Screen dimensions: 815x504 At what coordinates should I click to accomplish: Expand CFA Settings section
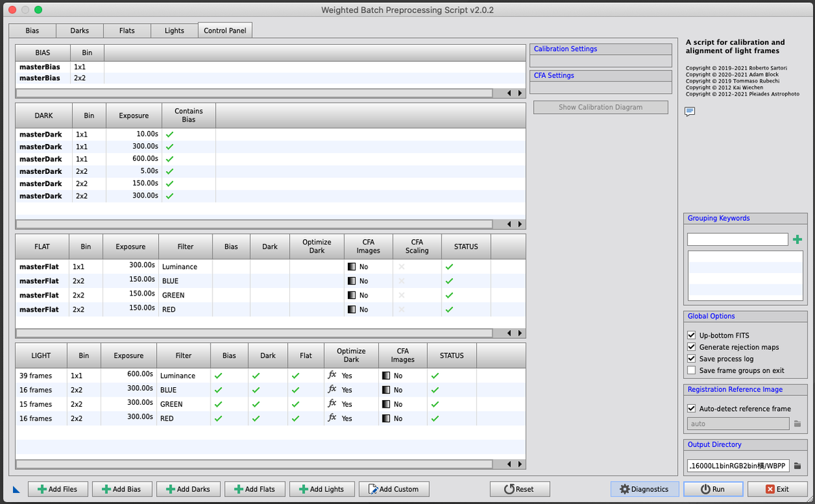click(x=600, y=75)
